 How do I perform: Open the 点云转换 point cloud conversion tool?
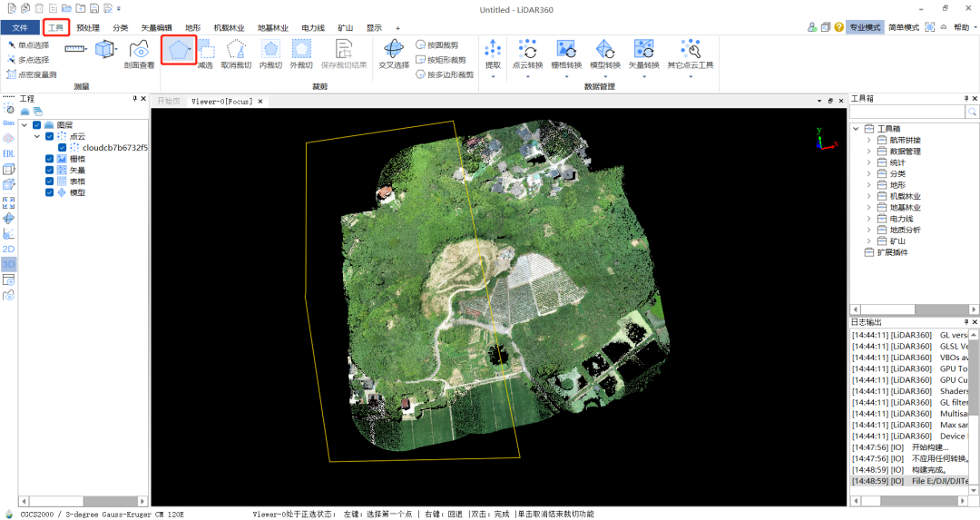pyautogui.click(x=527, y=54)
